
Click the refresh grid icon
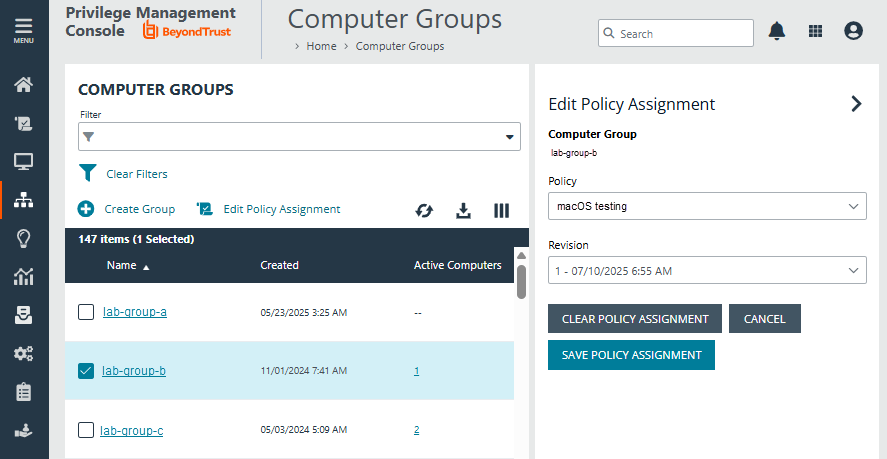click(x=425, y=210)
